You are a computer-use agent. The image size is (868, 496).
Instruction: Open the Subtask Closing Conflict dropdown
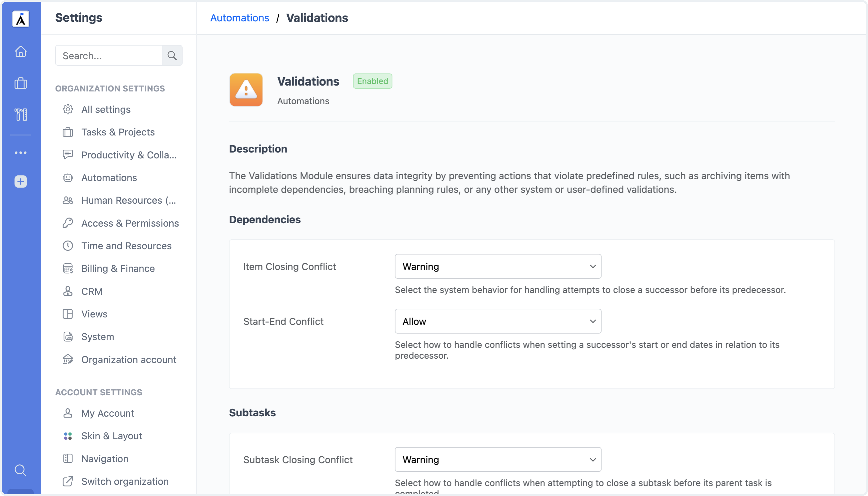click(498, 459)
